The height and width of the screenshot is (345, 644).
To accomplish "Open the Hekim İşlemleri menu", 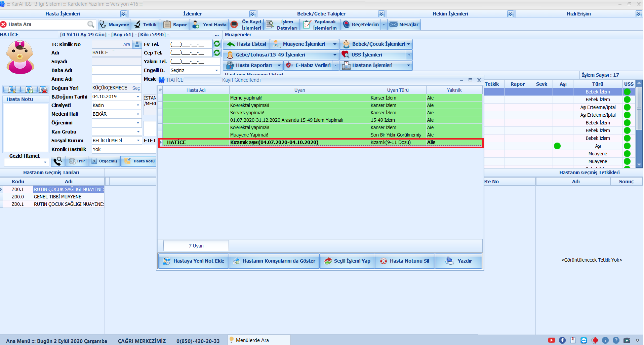I will [x=510, y=14].
